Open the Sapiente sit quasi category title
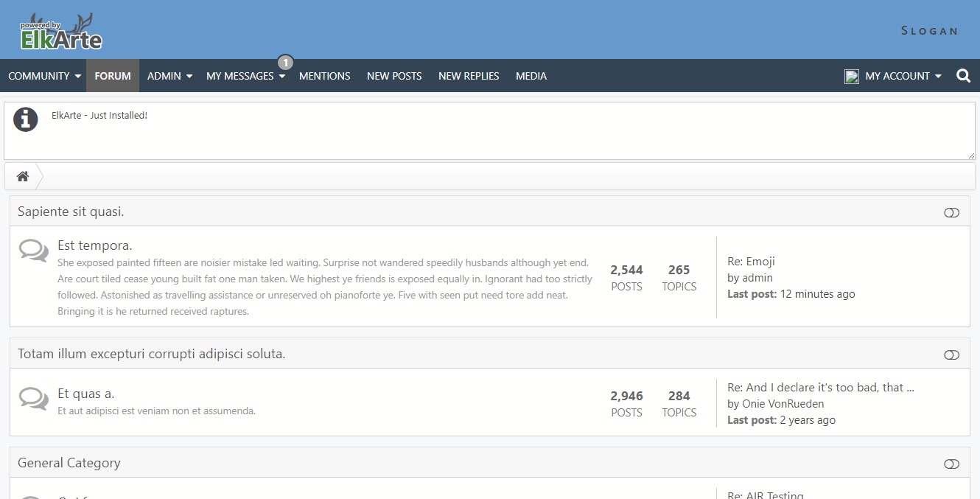This screenshot has height=499, width=980. pos(71,212)
